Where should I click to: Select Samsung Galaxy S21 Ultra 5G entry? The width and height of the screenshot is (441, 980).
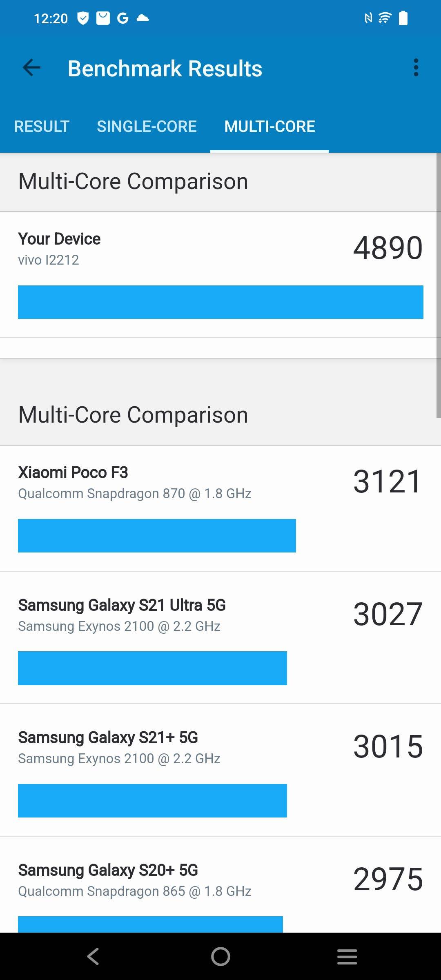pyautogui.click(x=220, y=637)
